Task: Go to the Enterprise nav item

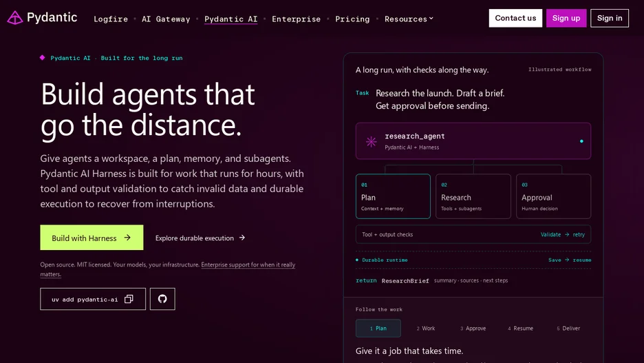Action: point(296,19)
